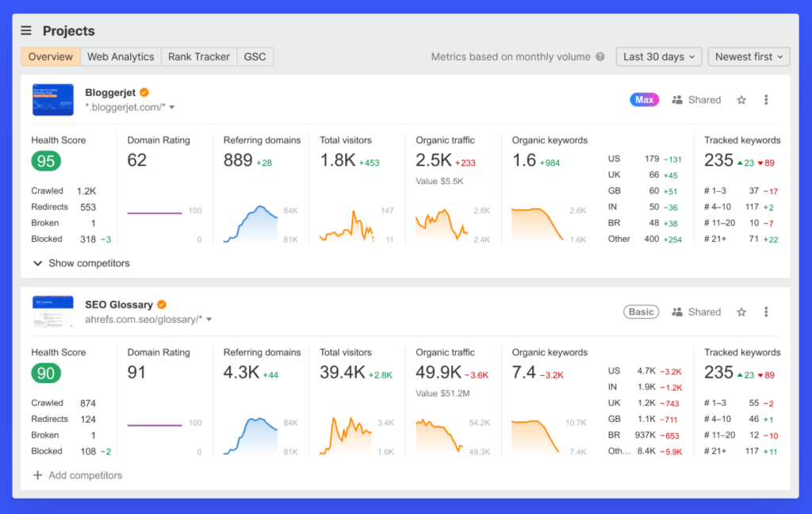Click Add competitors under SEO Glossary
This screenshot has height=514, width=812.
pyautogui.click(x=77, y=475)
